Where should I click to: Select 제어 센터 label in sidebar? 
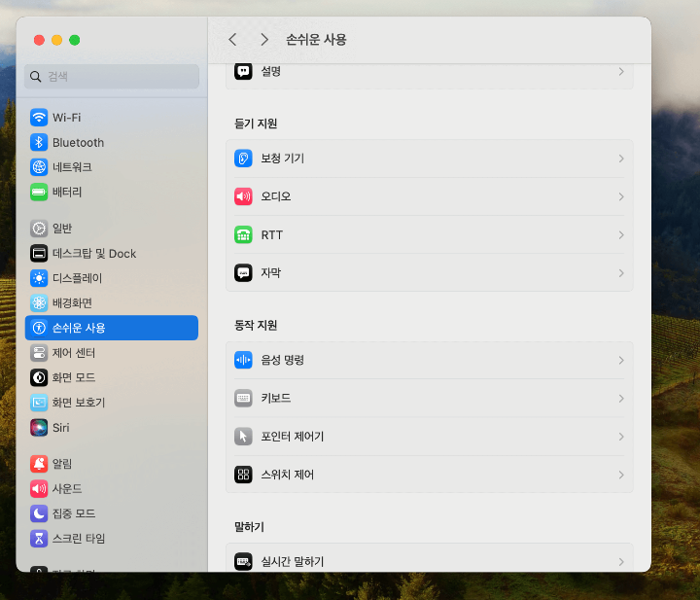(x=74, y=353)
